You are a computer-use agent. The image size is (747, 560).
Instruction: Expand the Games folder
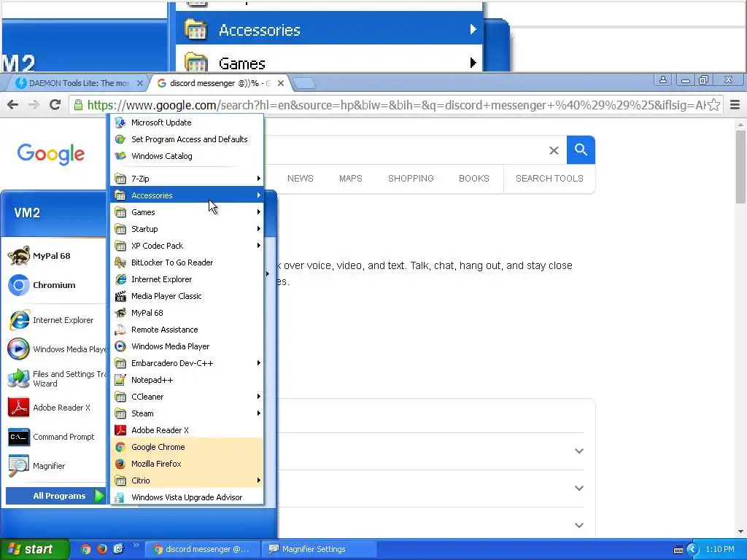coord(187,212)
